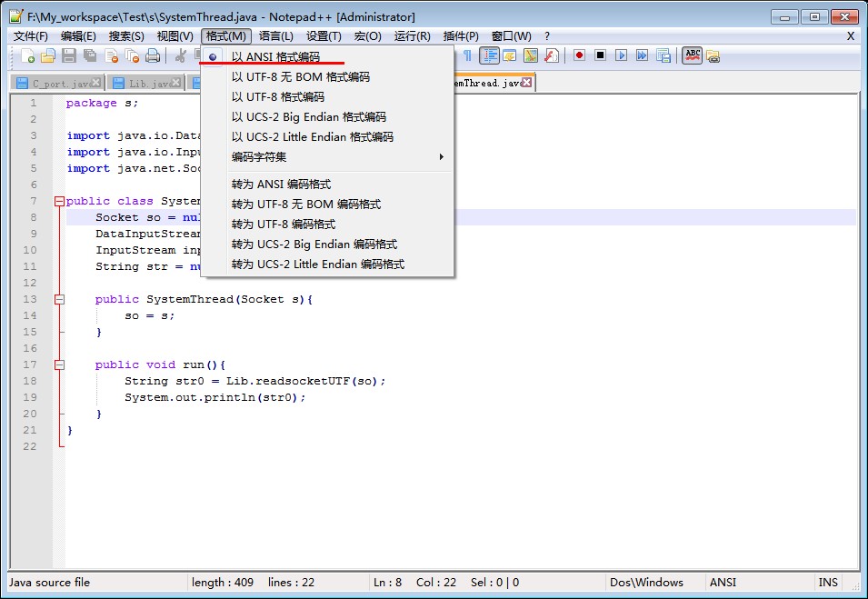868x599 pixels.
Task: Click the ANSI encoding status bar field
Action: 723,582
